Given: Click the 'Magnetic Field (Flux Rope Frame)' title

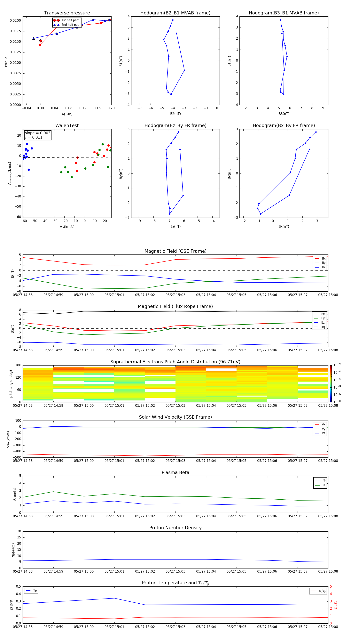Looking at the screenshot, I should (175, 306).
